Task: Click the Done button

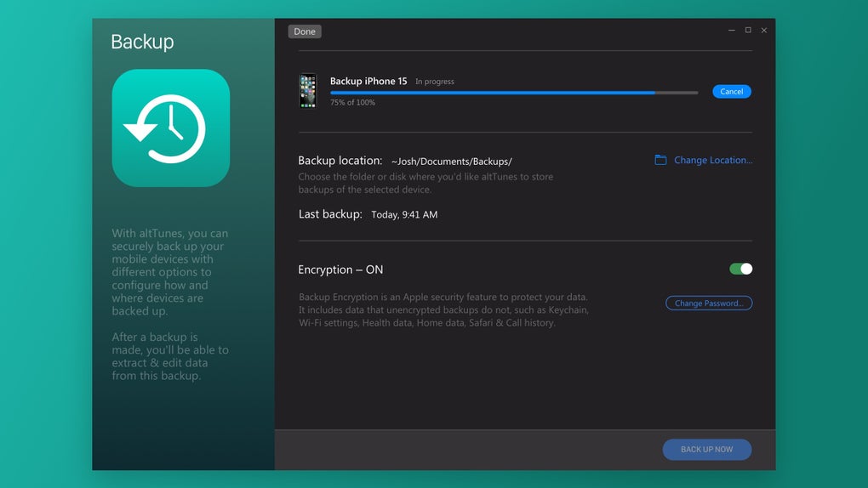Action: click(305, 31)
